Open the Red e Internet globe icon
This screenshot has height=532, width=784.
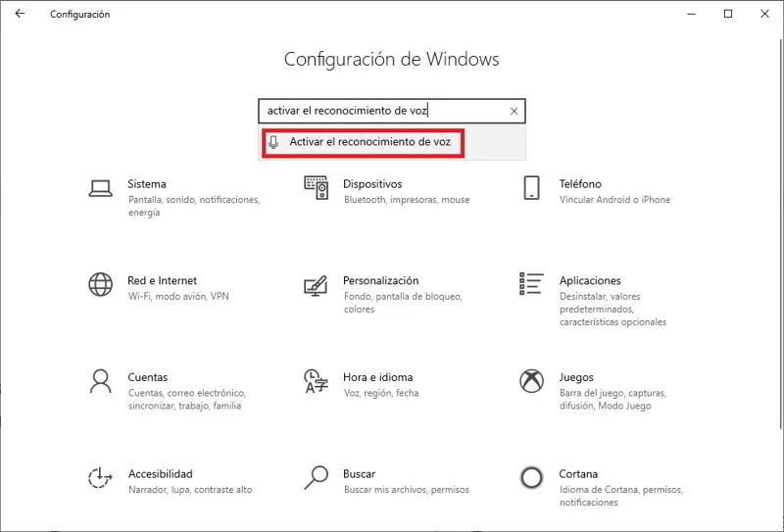tap(100, 284)
